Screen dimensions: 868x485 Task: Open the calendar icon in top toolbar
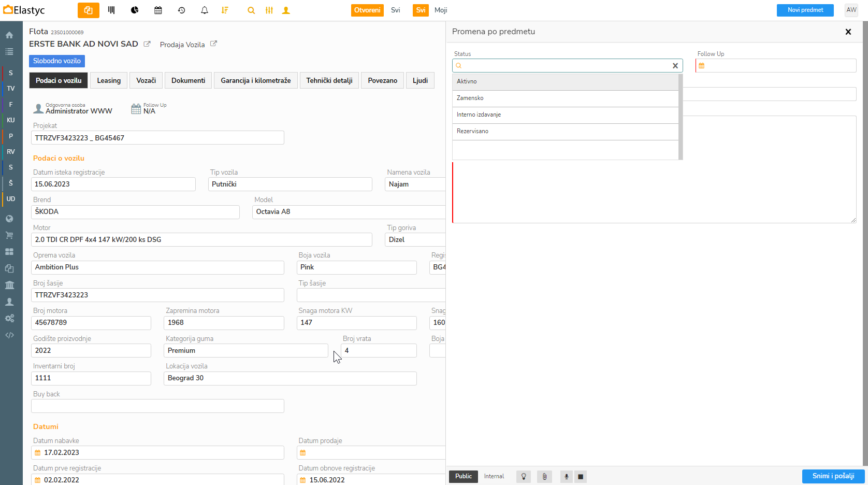tap(158, 10)
